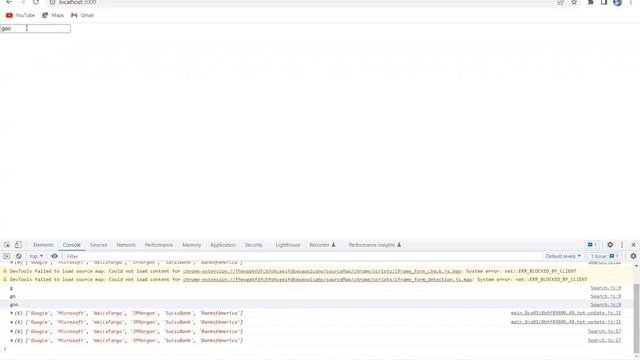Image resolution: width=640 pixels, height=360 pixels.
Task: Open console settings gear beside 1 Issue
Action: [x=633, y=256]
